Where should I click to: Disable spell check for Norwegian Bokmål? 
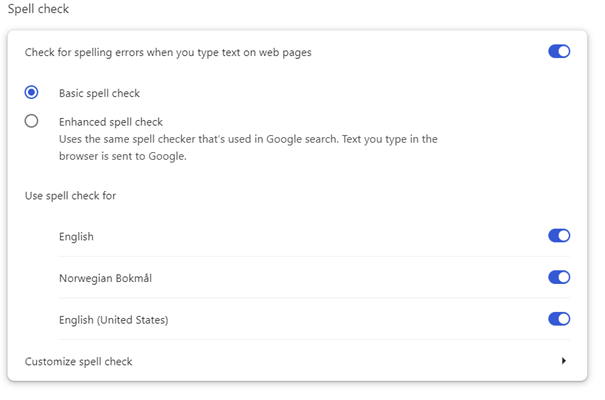559,277
